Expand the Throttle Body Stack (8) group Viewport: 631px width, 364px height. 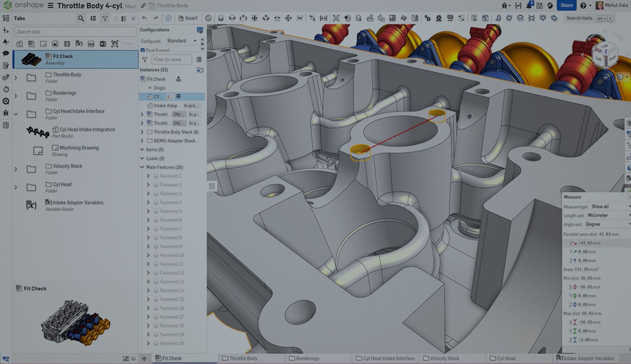point(143,132)
